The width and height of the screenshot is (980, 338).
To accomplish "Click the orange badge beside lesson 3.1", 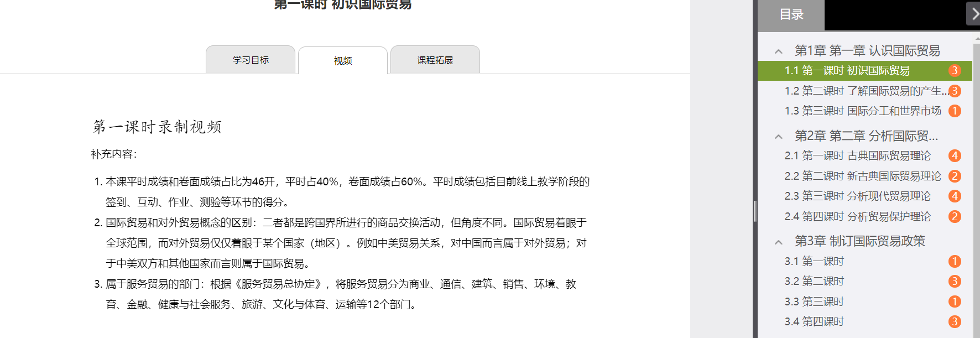I will click(x=955, y=262).
